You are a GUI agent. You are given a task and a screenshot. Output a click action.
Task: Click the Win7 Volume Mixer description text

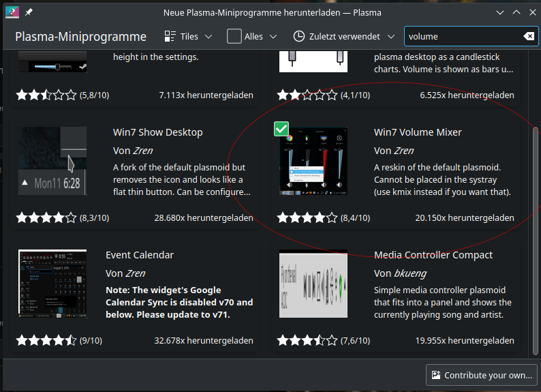click(442, 179)
